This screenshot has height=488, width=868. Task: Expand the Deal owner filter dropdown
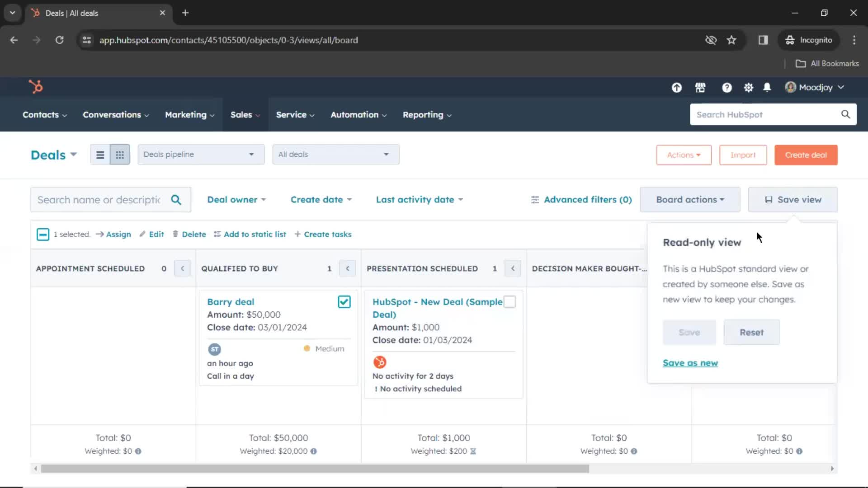(236, 199)
